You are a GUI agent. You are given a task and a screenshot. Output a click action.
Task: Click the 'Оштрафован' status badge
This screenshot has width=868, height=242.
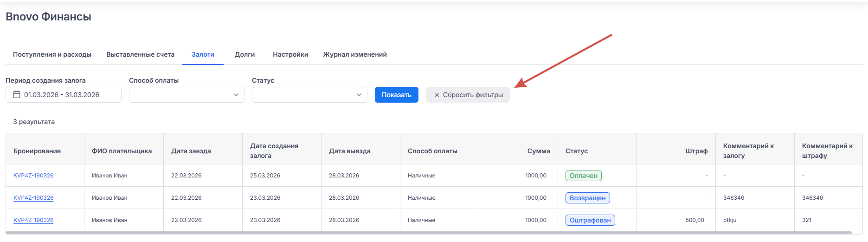(x=590, y=220)
